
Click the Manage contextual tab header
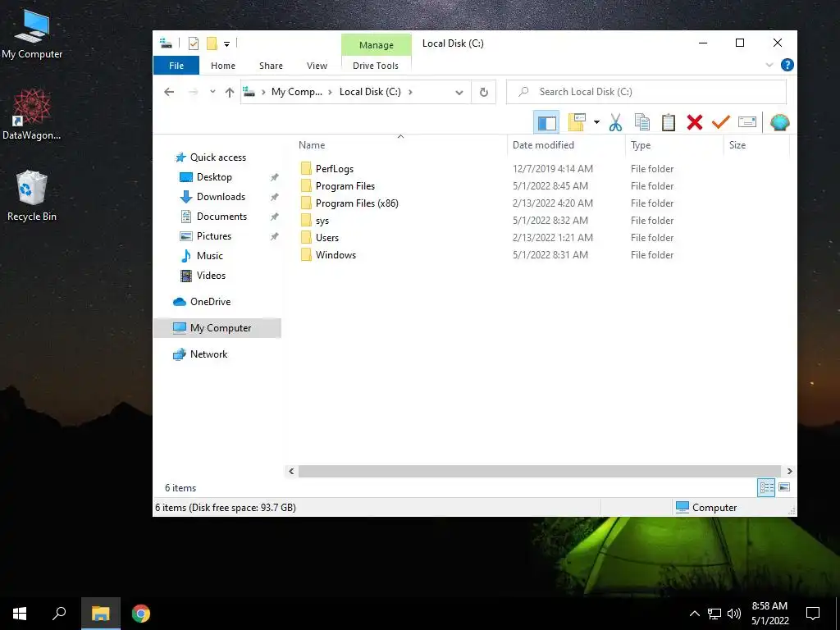tap(376, 45)
